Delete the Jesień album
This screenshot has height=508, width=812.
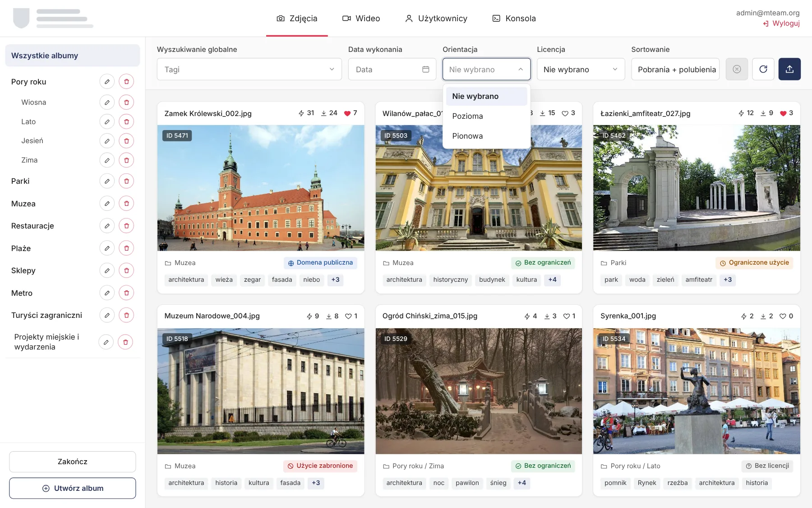click(126, 141)
